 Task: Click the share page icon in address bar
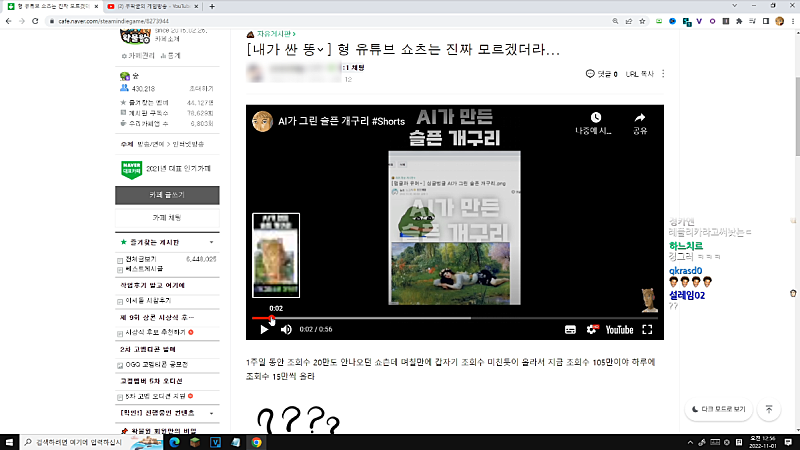[x=629, y=21]
